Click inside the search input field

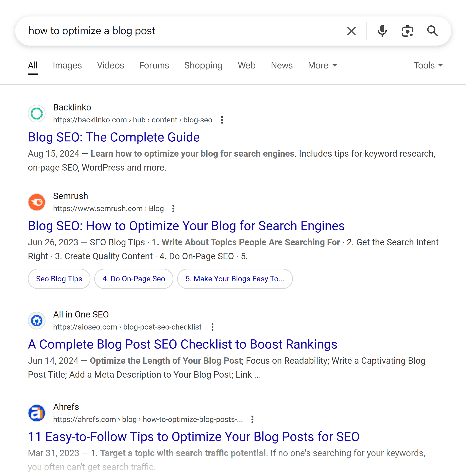click(171, 31)
